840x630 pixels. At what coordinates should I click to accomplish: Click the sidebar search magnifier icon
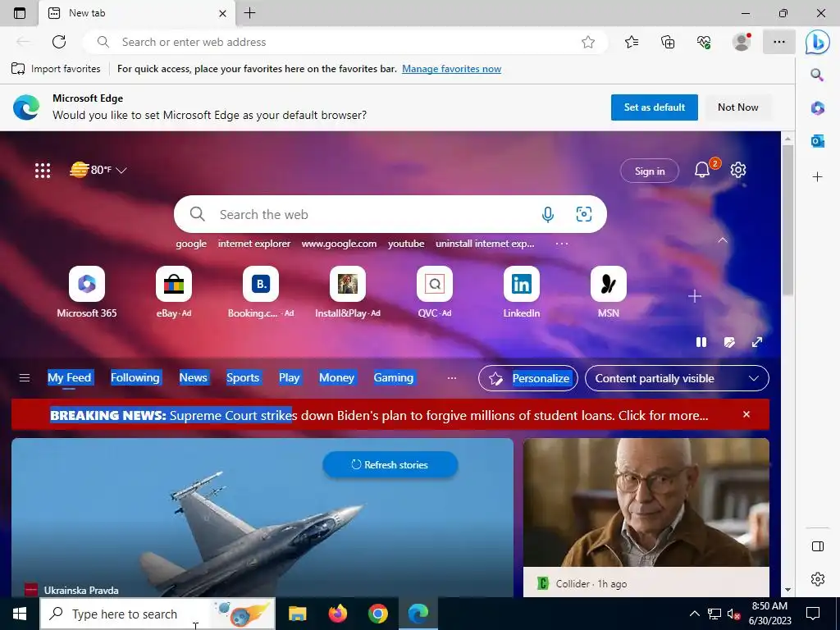817,75
